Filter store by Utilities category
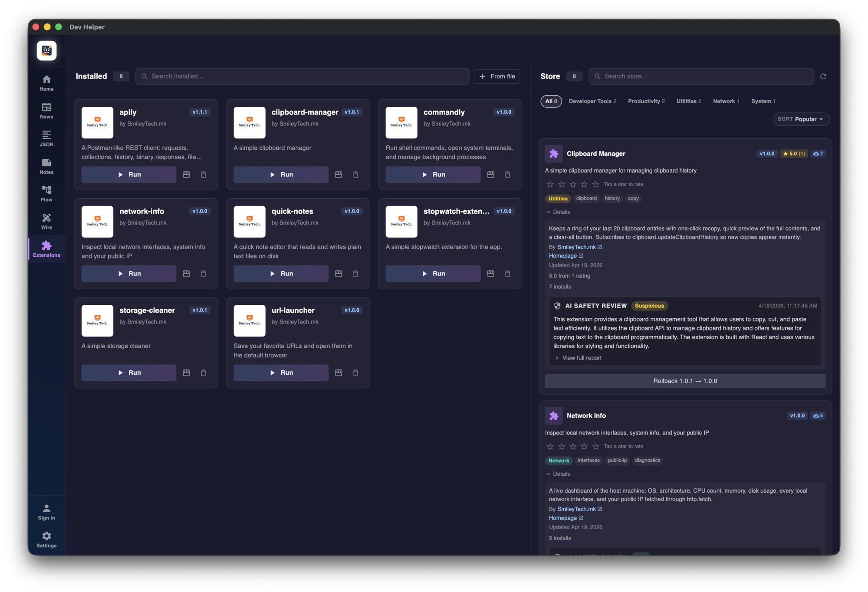The image size is (868, 592). click(689, 101)
